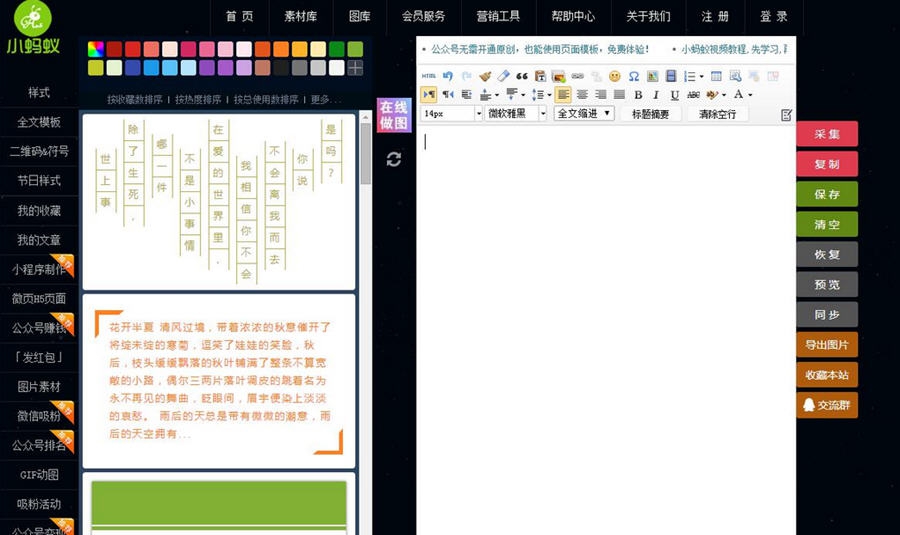900x535 pixels.
Task: Click the edit note icon at toolbar right
Action: tap(786, 115)
